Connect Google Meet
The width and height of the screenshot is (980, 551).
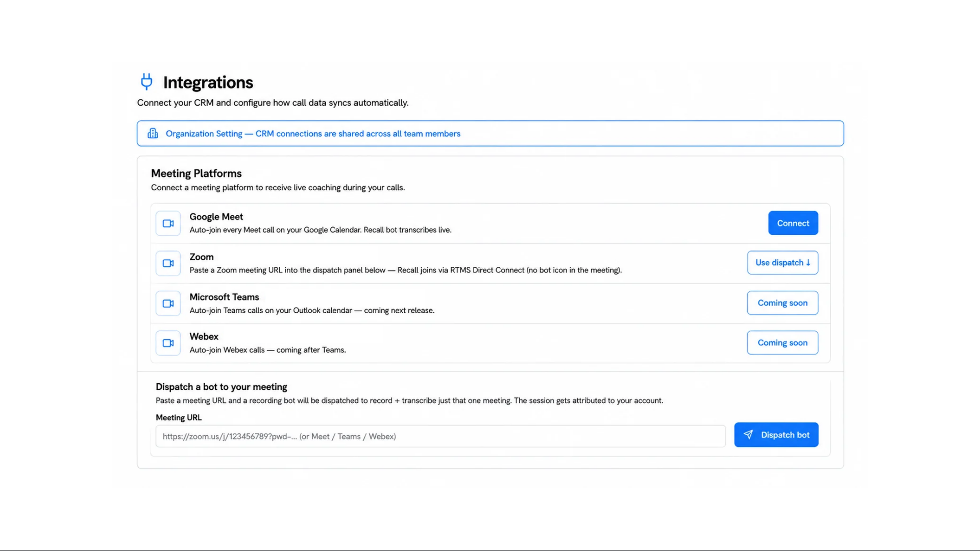point(793,223)
